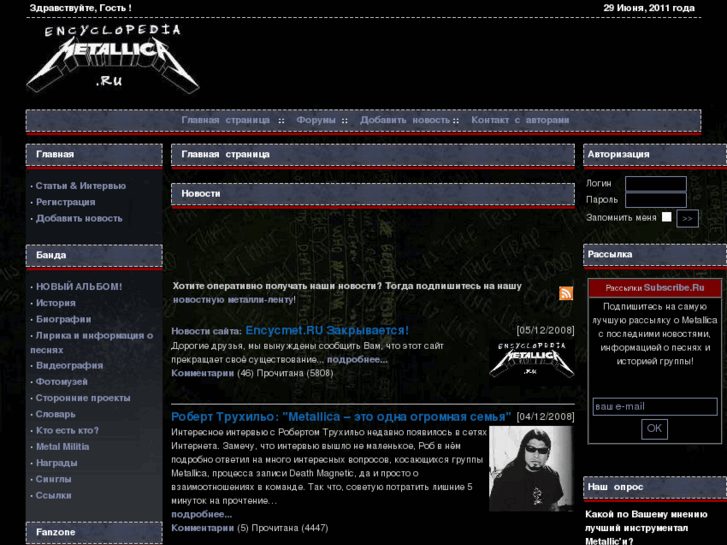Open Лирика и информация о песнях link
727x545 pixels.
(x=92, y=342)
